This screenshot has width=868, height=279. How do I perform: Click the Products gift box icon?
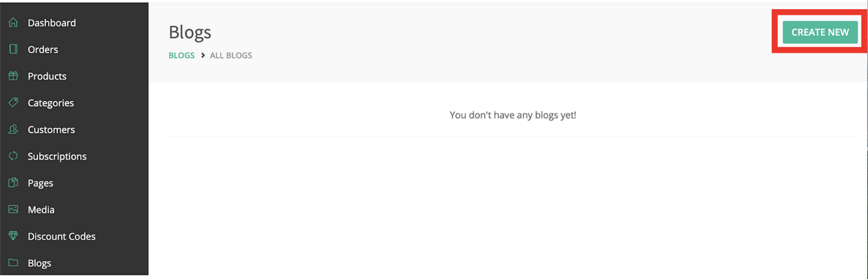click(x=13, y=76)
